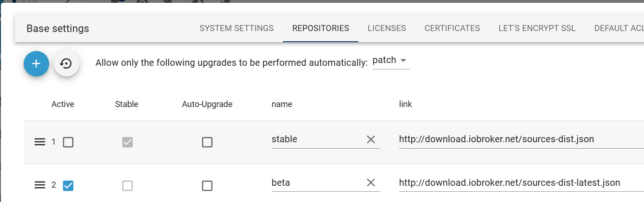Viewport: 644px width, 202px height.
Task: Switch to the Certificates tab
Action: (452, 28)
